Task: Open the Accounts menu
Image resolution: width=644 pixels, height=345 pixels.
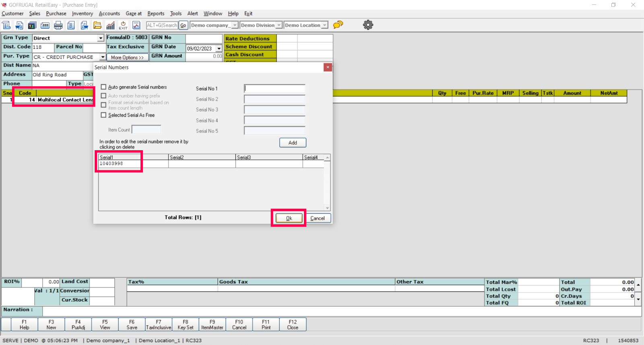Action: click(x=109, y=14)
